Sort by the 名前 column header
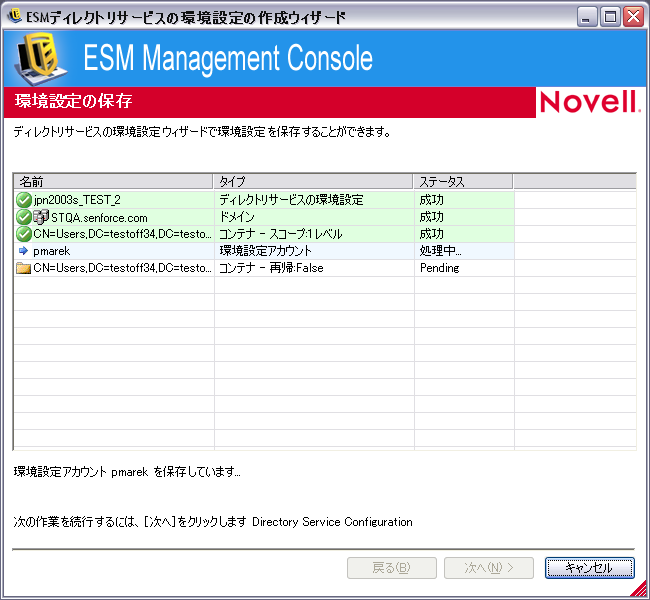Image resolution: width=650 pixels, height=600 pixels. (113, 182)
